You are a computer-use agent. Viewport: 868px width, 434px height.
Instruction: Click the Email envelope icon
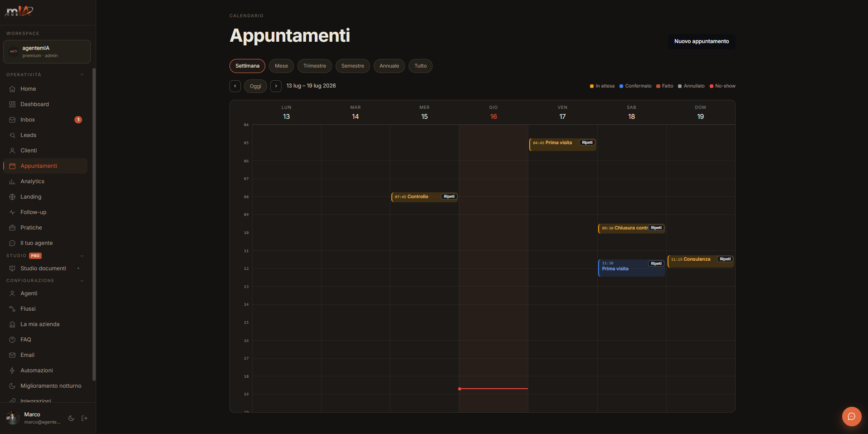pos(12,355)
